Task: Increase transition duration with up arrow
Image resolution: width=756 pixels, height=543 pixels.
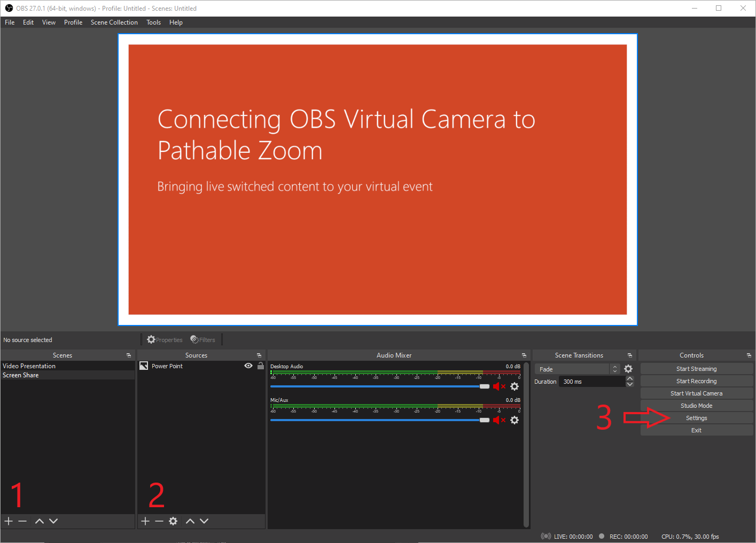Action: click(630, 379)
